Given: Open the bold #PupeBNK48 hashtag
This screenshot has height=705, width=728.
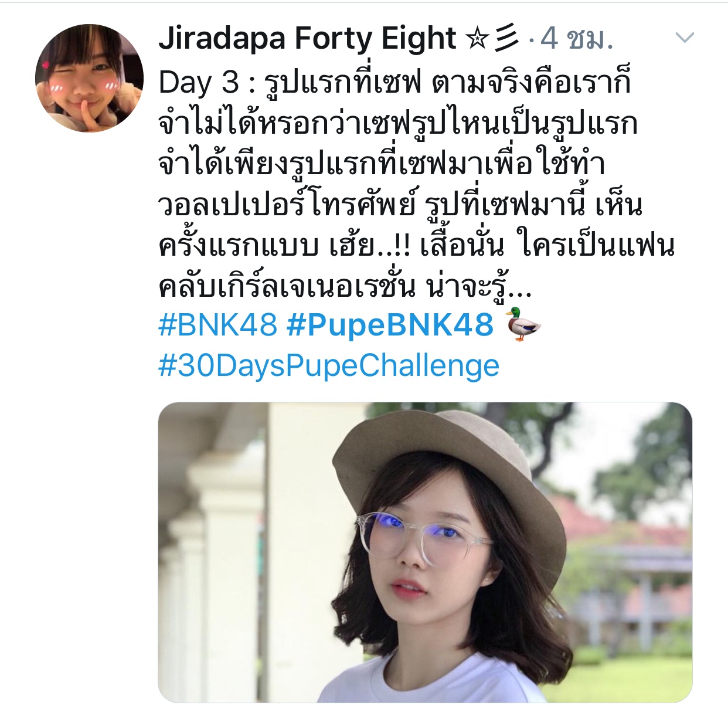Looking at the screenshot, I should (x=390, y=324).
